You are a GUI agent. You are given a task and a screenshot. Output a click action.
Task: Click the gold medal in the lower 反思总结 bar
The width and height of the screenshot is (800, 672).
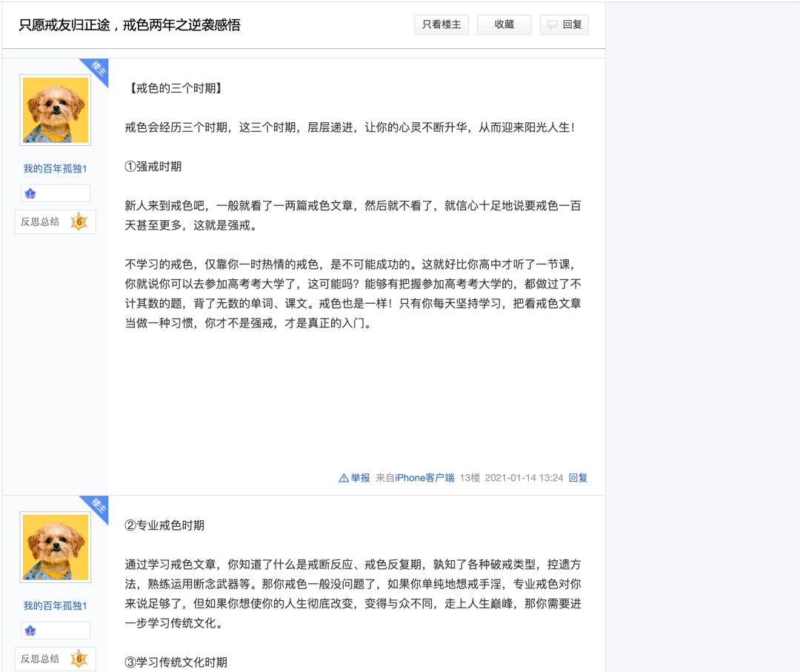click(x=79, y=658)
